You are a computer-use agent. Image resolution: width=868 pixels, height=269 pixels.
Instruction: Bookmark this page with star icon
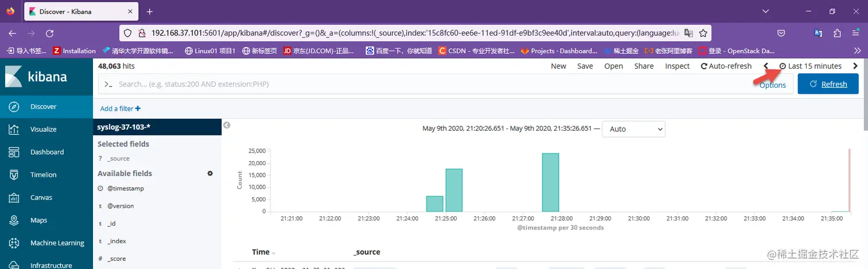pos(703,33)
